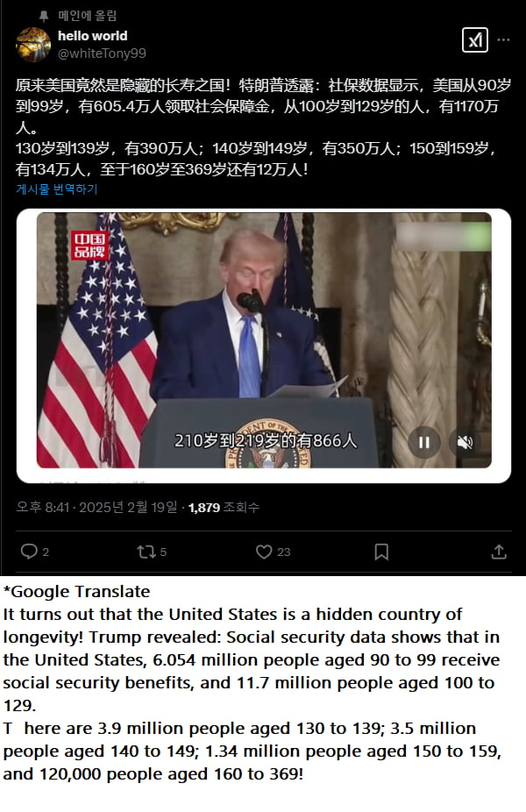Click the Chinese post text body
Viewport: 526px width, 812px height.
coord(263,127)
